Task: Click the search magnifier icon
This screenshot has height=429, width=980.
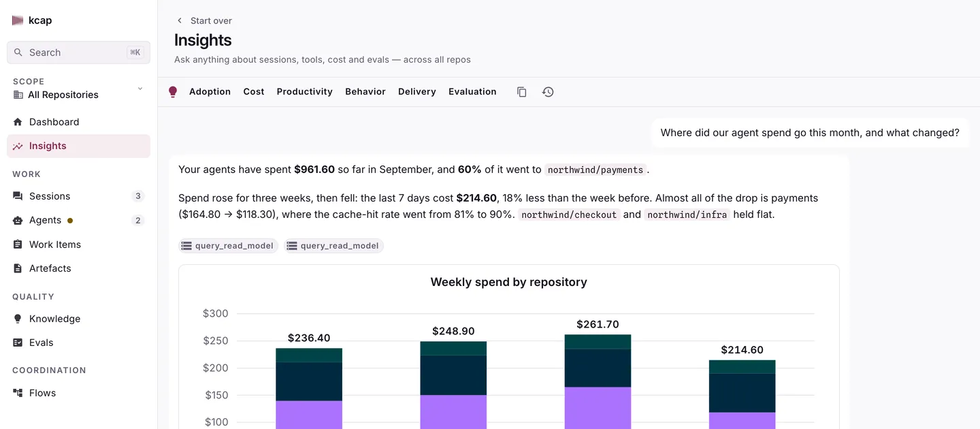Action: point(18,52)
